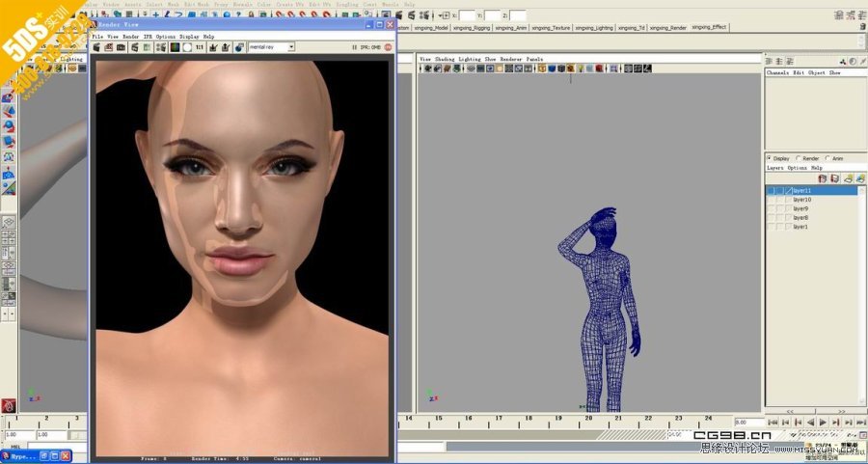Viewport: 868px width, 464px height.
Task: Open the Shading menu in viewport panel
Action: point(444,59)
